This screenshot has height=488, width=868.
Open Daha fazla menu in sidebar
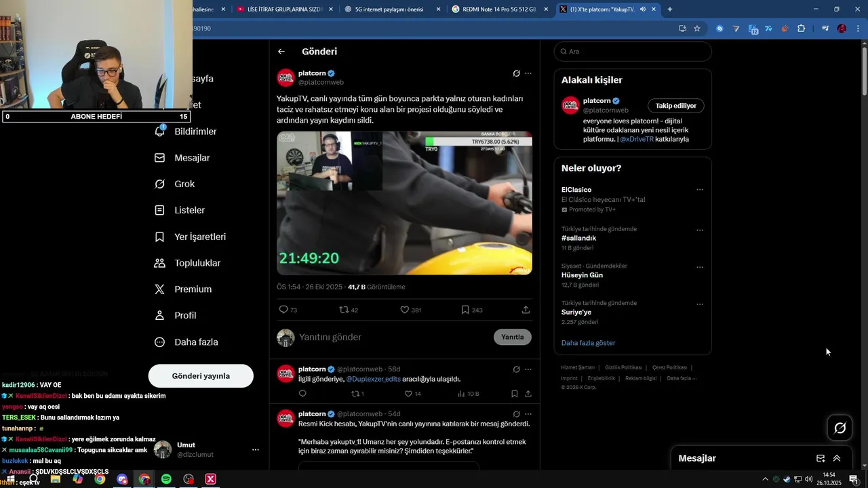(186, 342)
